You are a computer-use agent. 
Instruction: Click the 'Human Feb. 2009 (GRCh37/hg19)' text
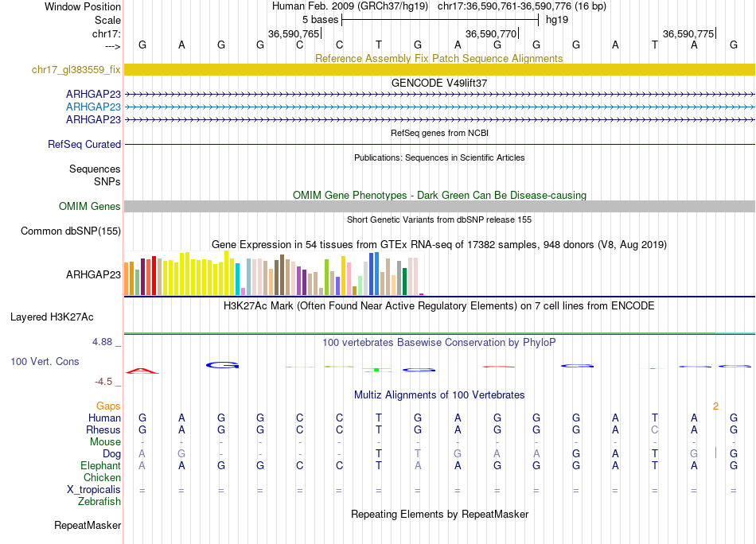click(x=350, y=6)
